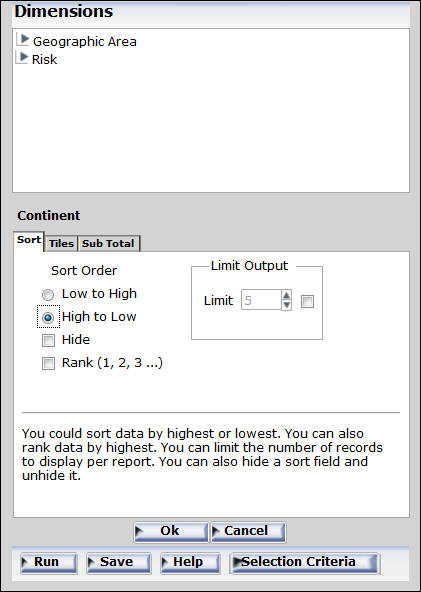Select the Sort tab

pos(29,240)
